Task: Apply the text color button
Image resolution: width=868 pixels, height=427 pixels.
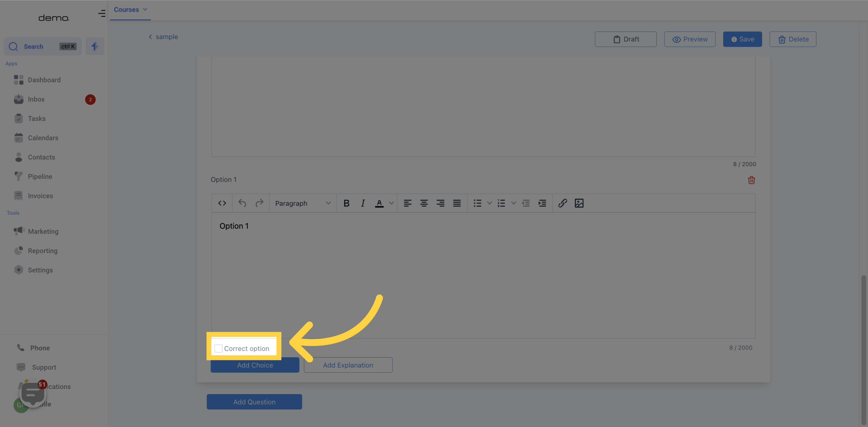Action: 380,203
